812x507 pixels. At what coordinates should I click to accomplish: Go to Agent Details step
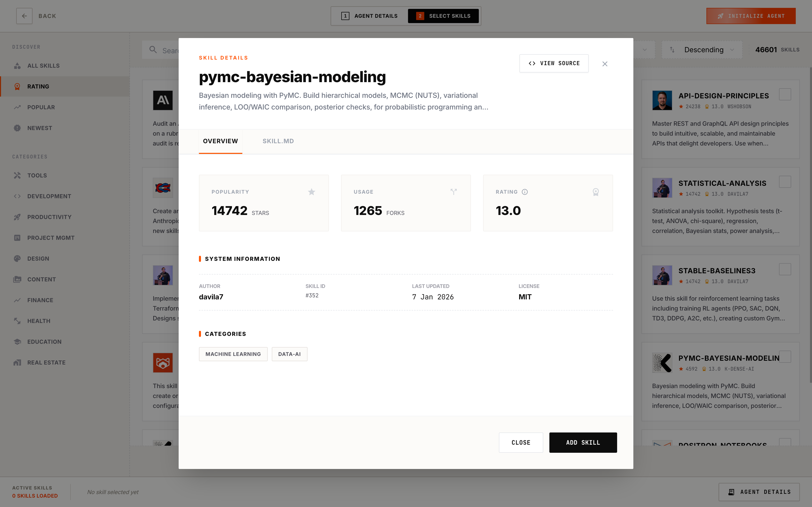click(x=369, y=16)
